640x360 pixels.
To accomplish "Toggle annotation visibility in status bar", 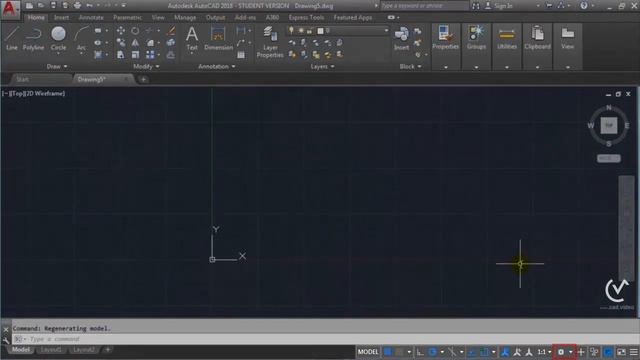I will pyautogui.click(x=505, y=352).
